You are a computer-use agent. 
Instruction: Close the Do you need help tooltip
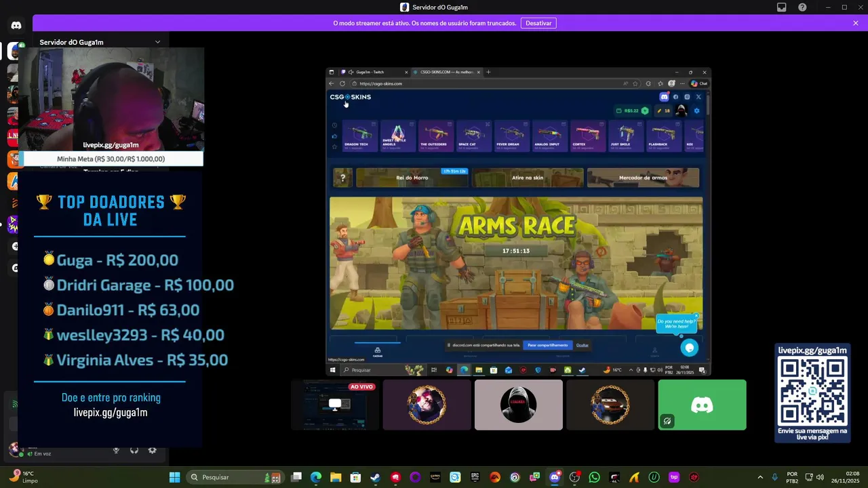pos(696,316)
